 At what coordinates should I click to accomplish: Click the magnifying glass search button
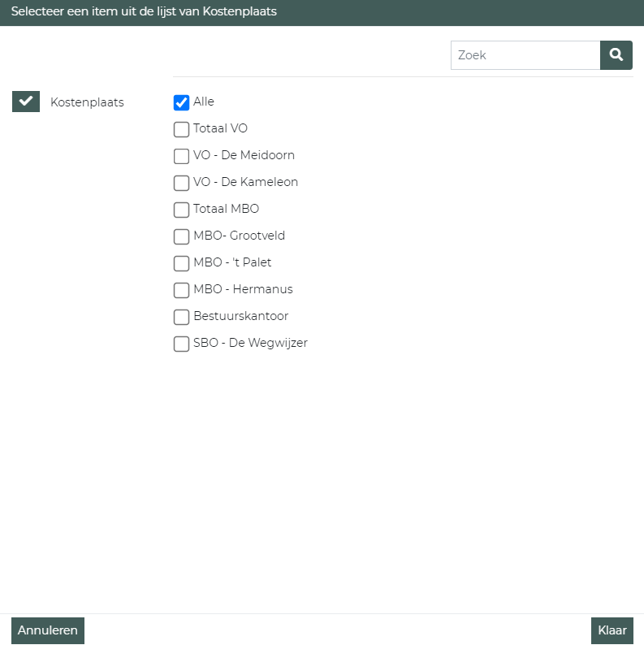(616, 55)
